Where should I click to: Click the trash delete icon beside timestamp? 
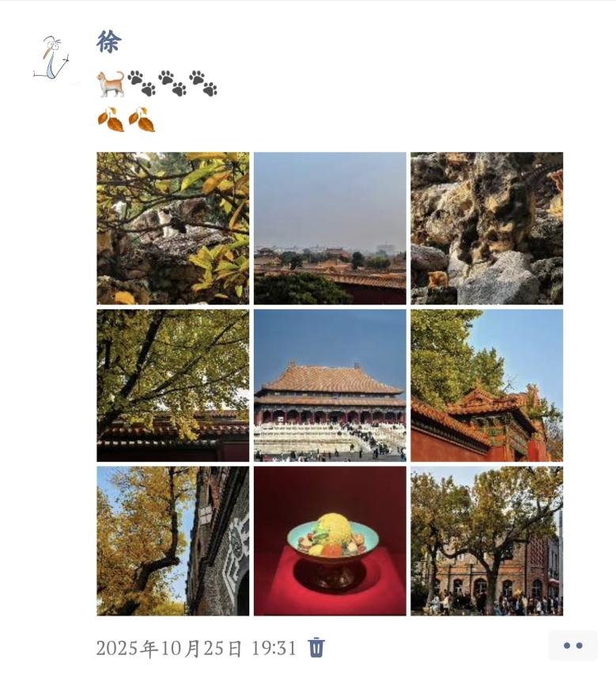(x=316, y=646)
